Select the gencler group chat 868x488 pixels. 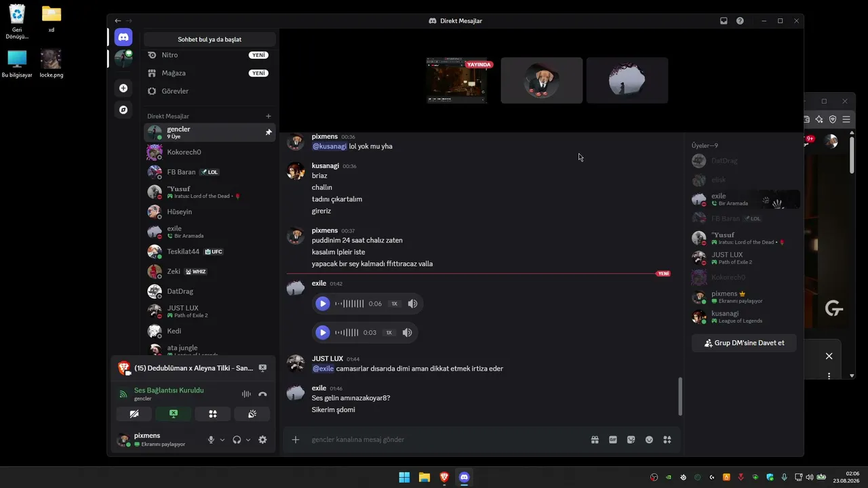tap(210, 132)
